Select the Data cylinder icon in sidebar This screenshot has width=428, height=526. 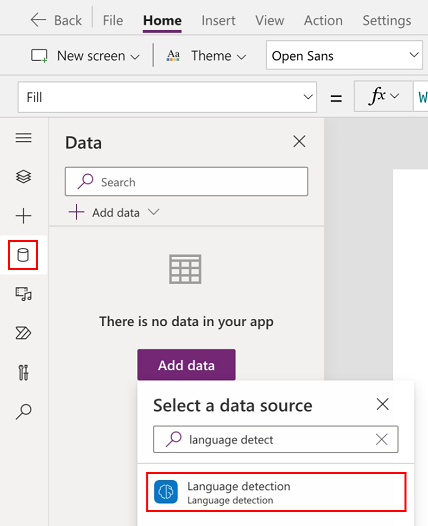23,255
